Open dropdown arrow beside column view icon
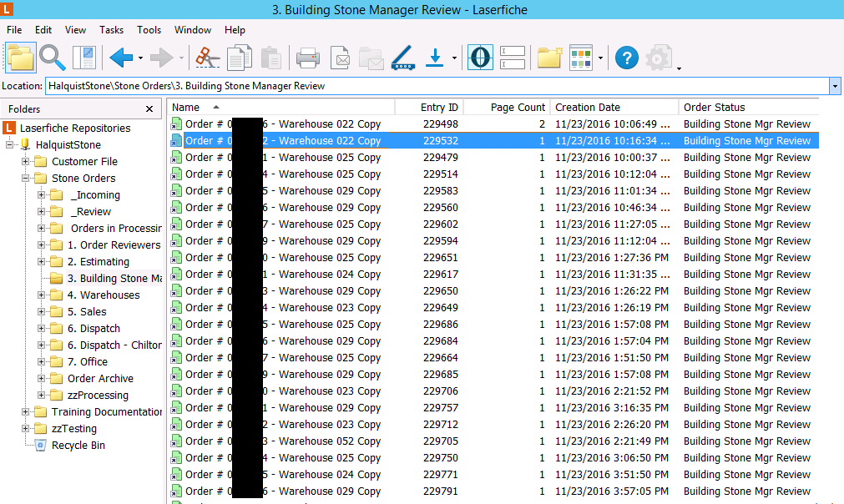The image size is (844, 504). coord(601,58)
